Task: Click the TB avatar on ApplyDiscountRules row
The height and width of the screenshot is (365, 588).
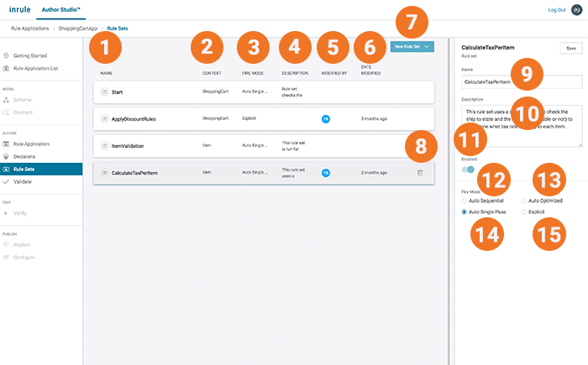Action: (325, 118)
